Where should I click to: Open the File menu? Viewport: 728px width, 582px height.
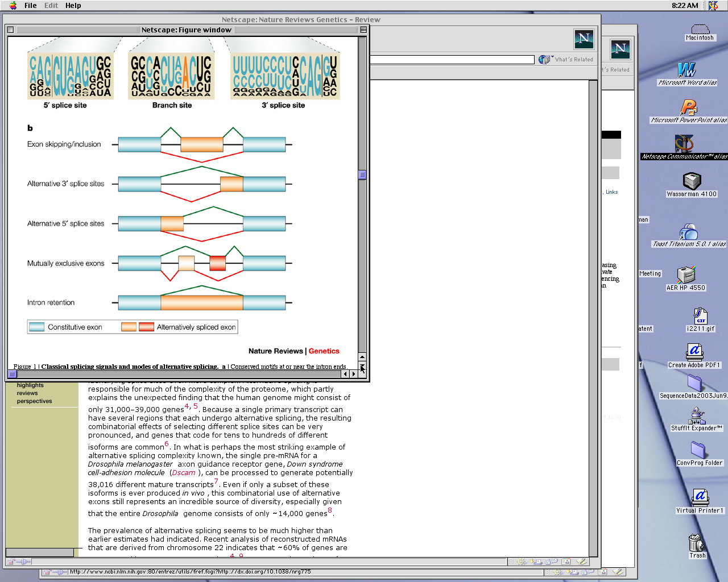click(31, 6)
